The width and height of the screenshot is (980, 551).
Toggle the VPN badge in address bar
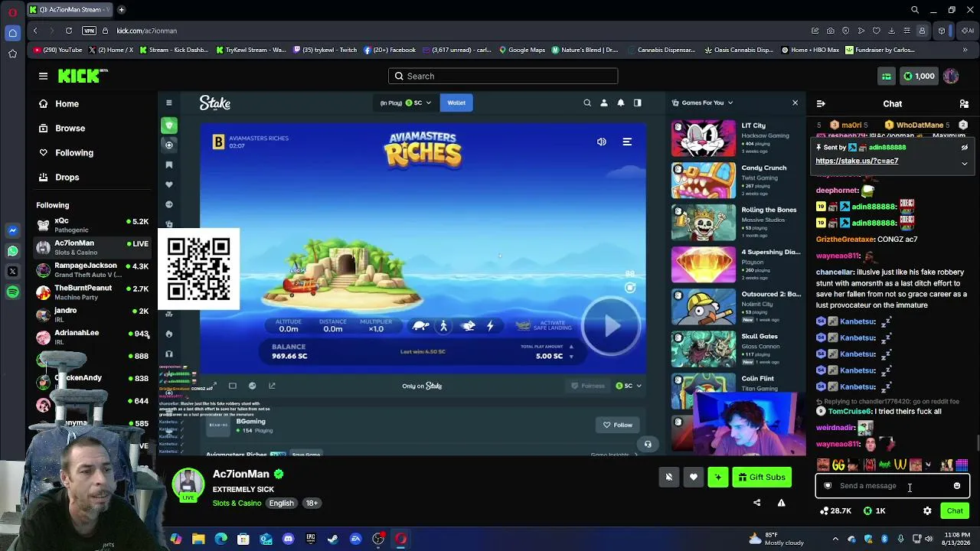pos(89,31)
